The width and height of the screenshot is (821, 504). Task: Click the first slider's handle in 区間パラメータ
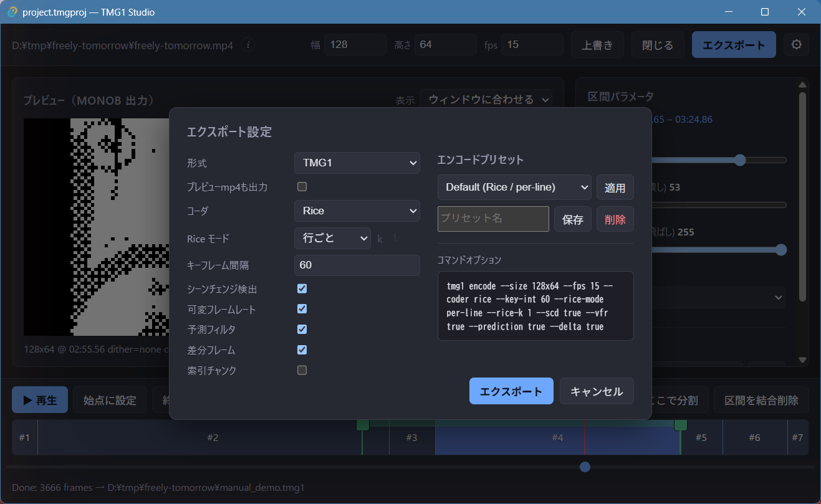(740, 160)
